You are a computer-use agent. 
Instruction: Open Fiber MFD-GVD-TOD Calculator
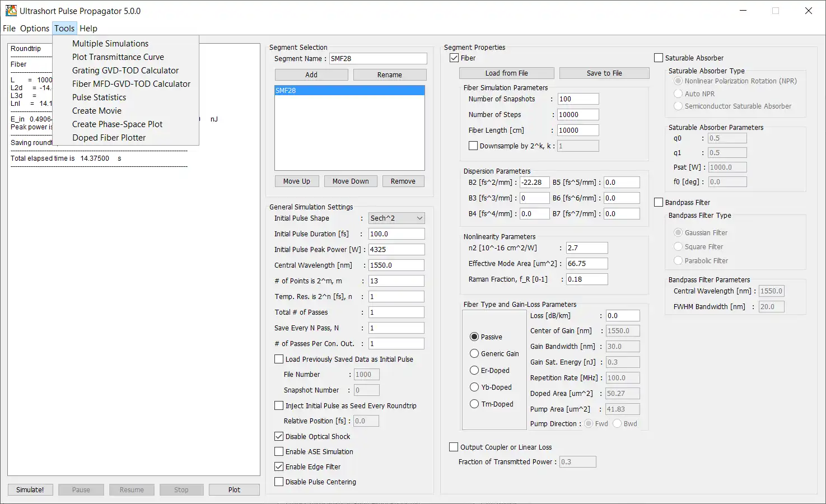pyautogui.click(x=125, y=84)
